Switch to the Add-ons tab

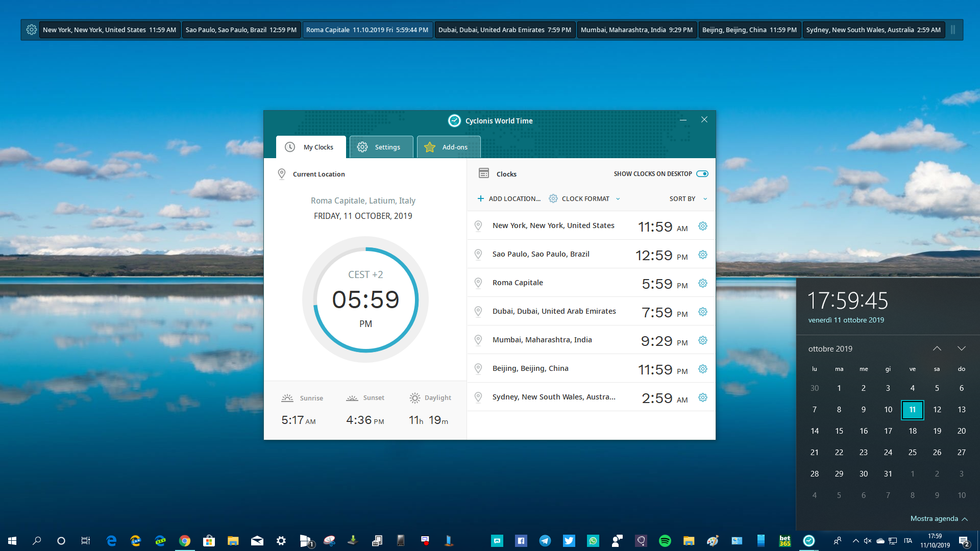(449, 147)
